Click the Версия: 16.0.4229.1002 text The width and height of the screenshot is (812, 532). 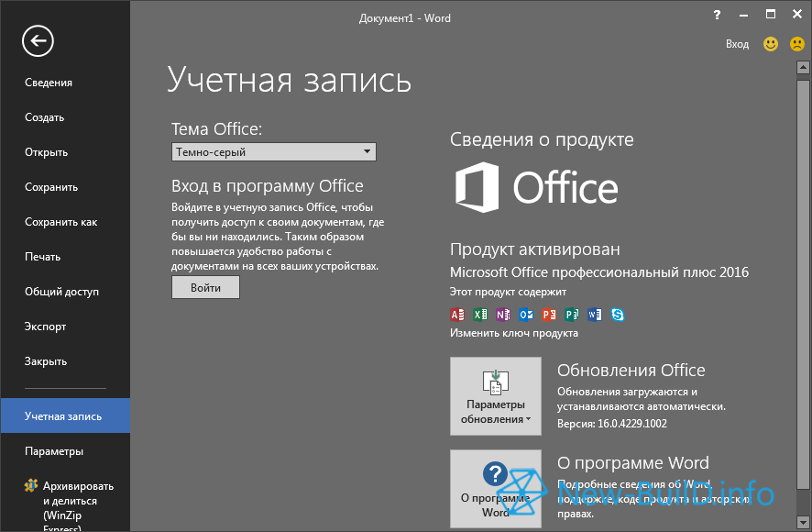(x=612, y=424)
